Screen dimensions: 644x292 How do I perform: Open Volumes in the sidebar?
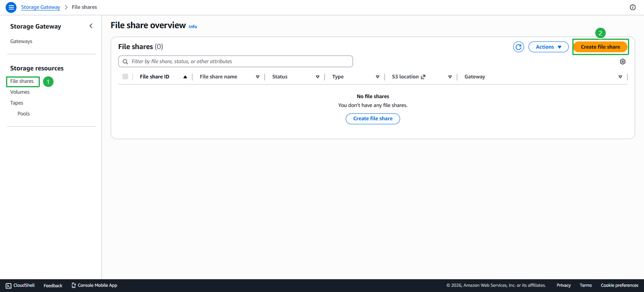tap(20, 92)
